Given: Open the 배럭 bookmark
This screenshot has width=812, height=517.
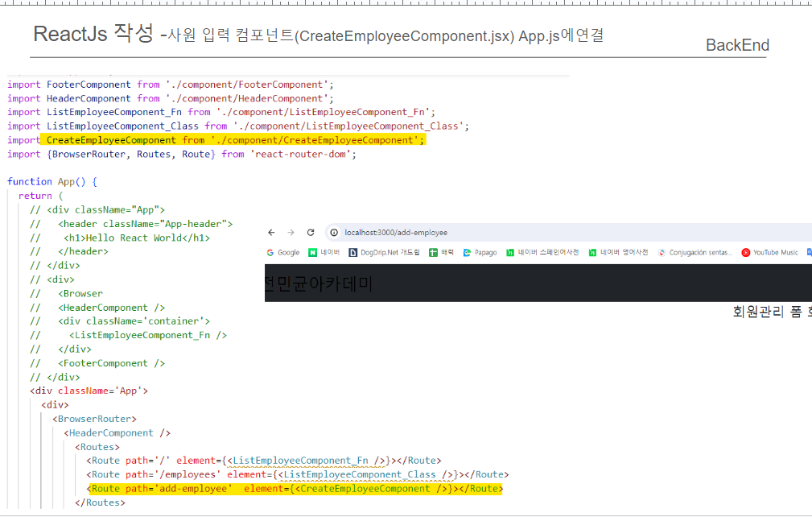Looking at the screenshot, I should coord(442,252).
